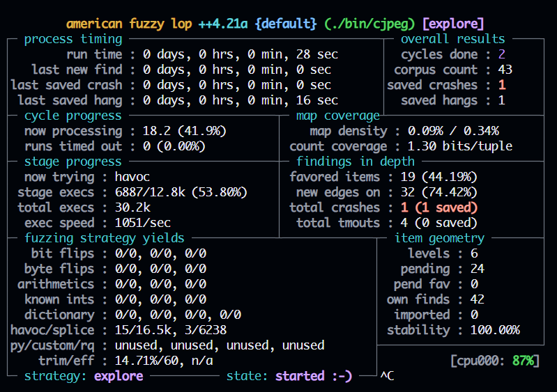Click the 'started :-)' state text
This screenshot has height=392, width=557.
[x=314, y=376]
